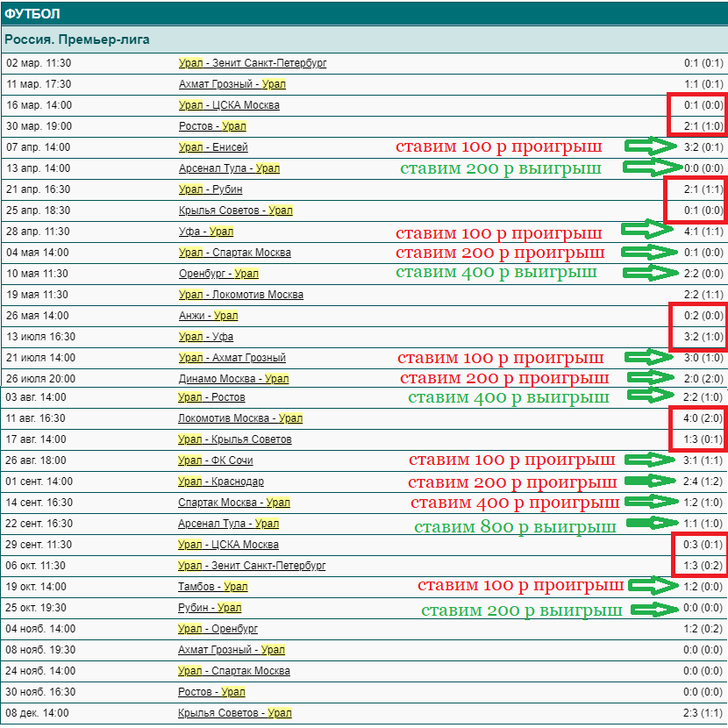Open the 04 мая Урал - Спартак Москва link
The width and height of the screenshot is (728, 728).
[235, 253]
